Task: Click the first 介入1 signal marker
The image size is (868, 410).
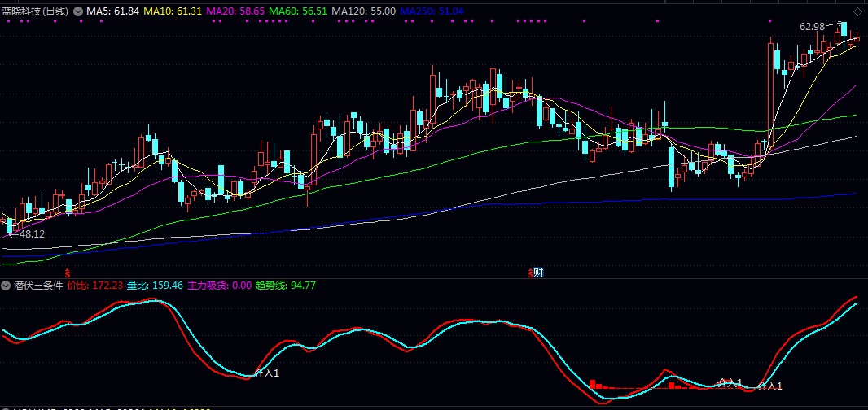Action: (267, 373)
